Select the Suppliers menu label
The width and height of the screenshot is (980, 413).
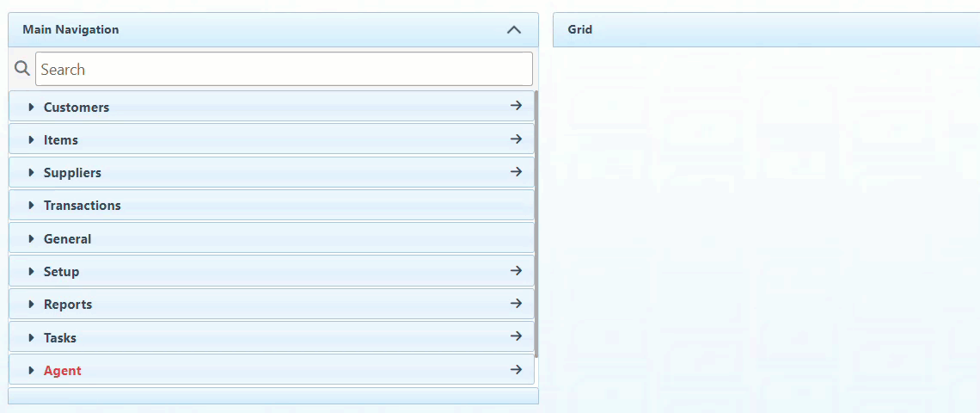[x=72, y=172]
